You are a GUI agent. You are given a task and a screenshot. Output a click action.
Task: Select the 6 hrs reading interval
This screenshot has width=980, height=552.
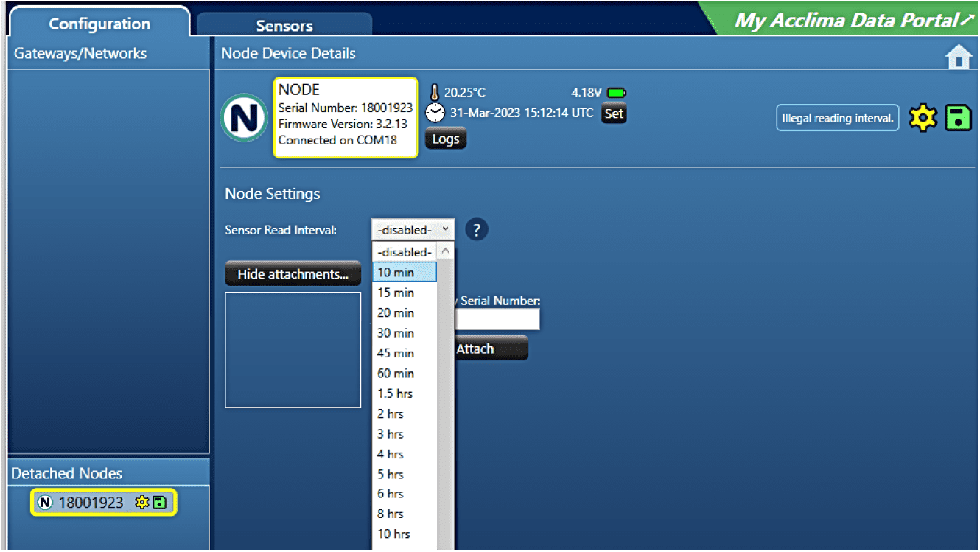coord(390,493)
